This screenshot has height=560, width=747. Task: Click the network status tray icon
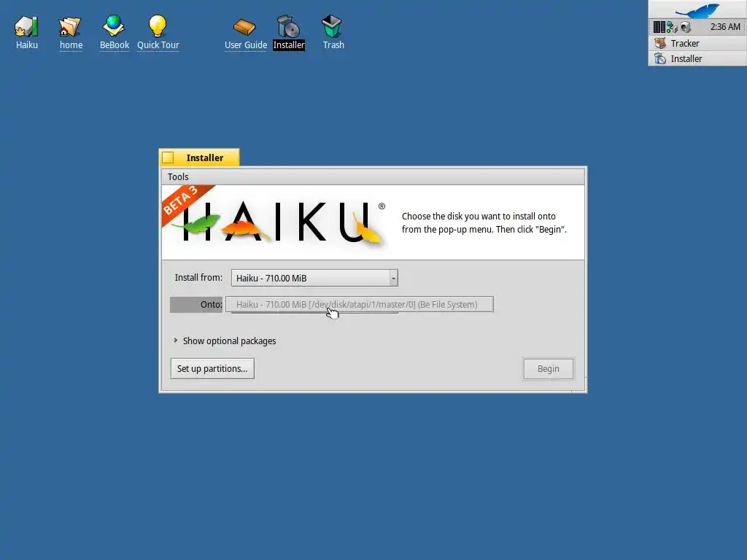click(672, 27)
